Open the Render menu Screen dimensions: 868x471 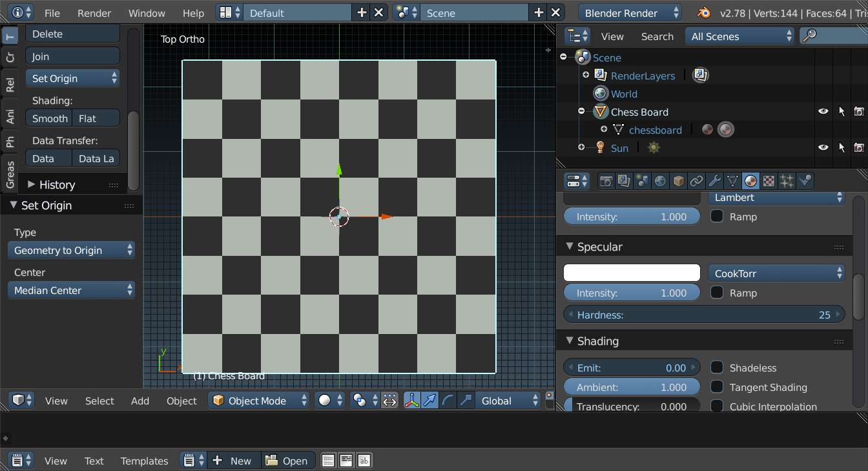[x=94, y=13]
